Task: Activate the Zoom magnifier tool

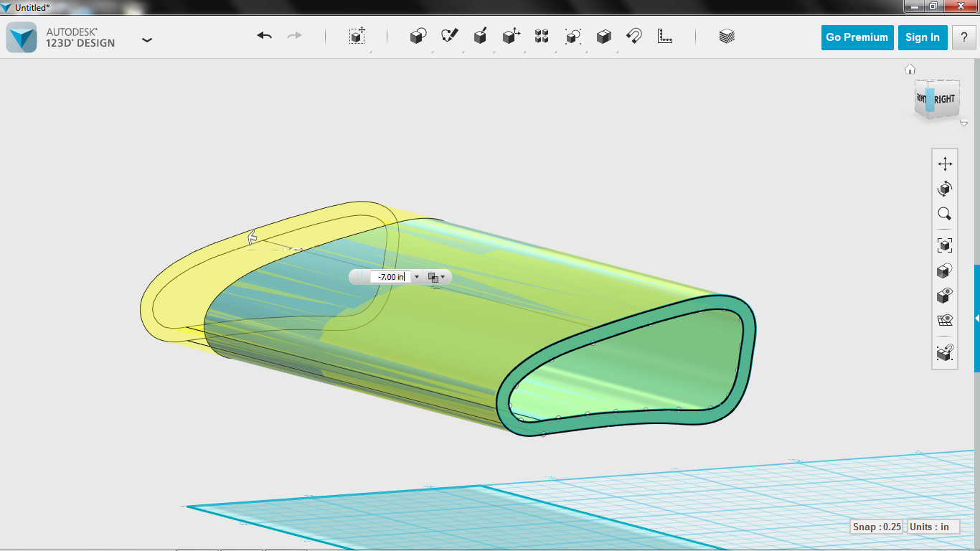Action: 945,214
